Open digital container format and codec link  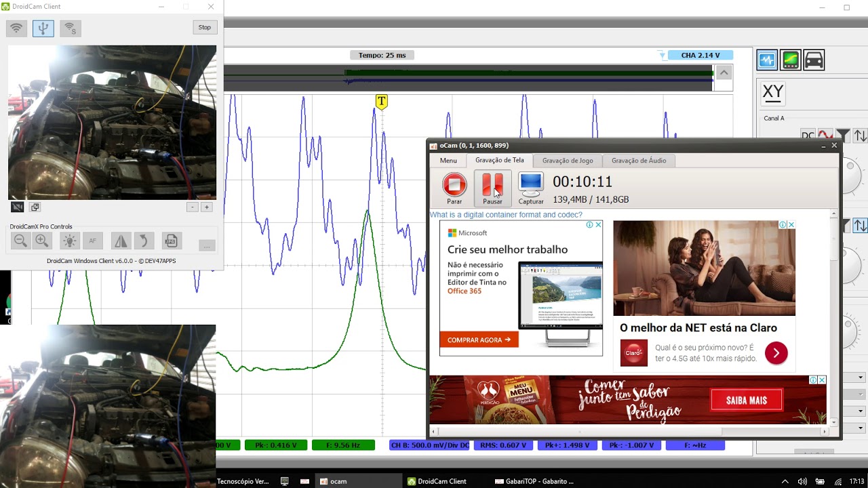pos(506,215)
